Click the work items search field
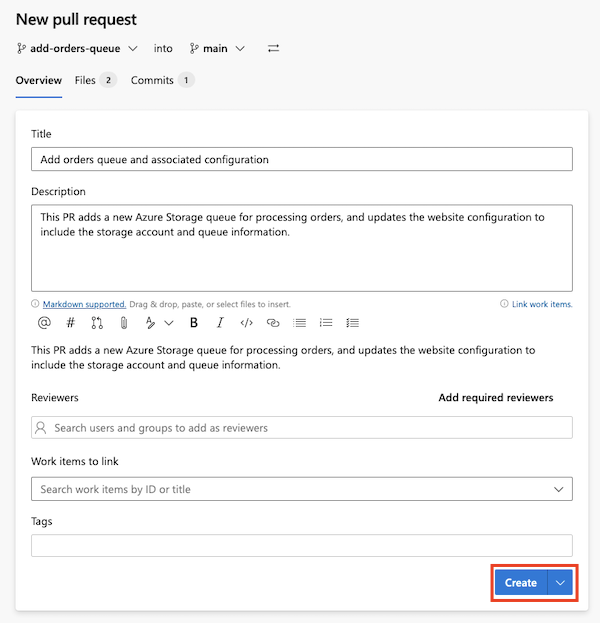The image size is (600, 623). tap(302, 489)
